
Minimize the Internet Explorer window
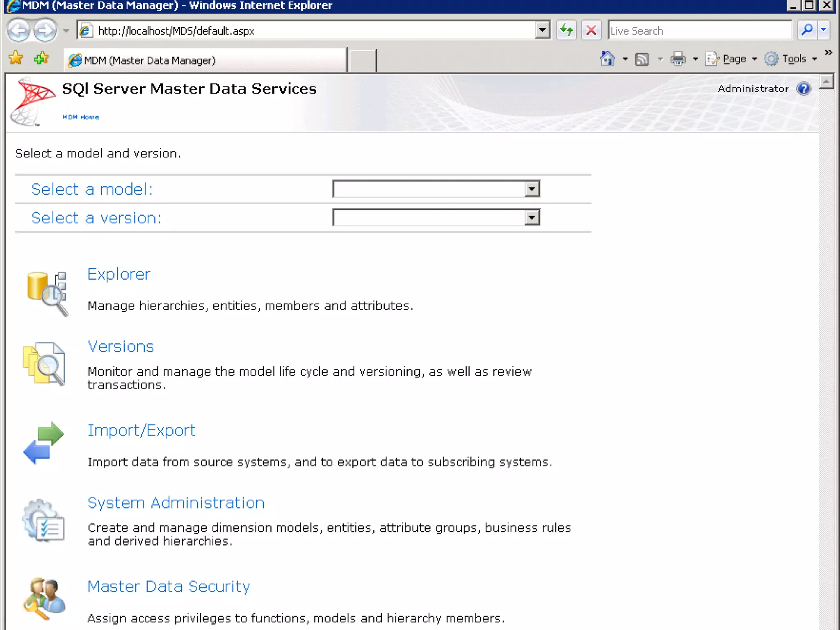pyautogui.click(x=793, y=6)
